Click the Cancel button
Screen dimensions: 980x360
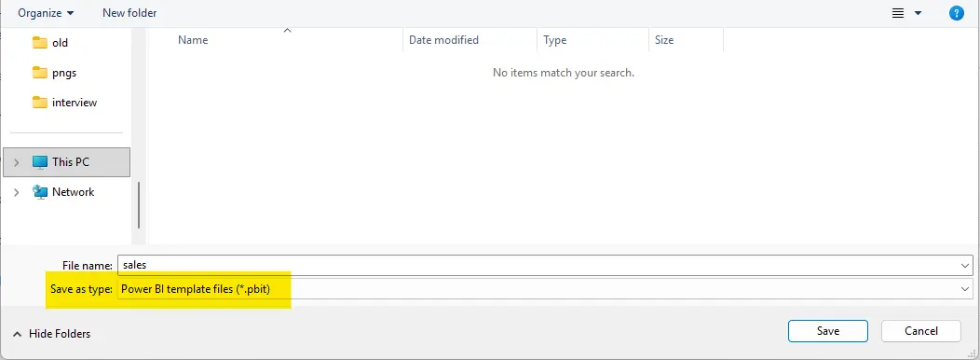coord(920,331)
